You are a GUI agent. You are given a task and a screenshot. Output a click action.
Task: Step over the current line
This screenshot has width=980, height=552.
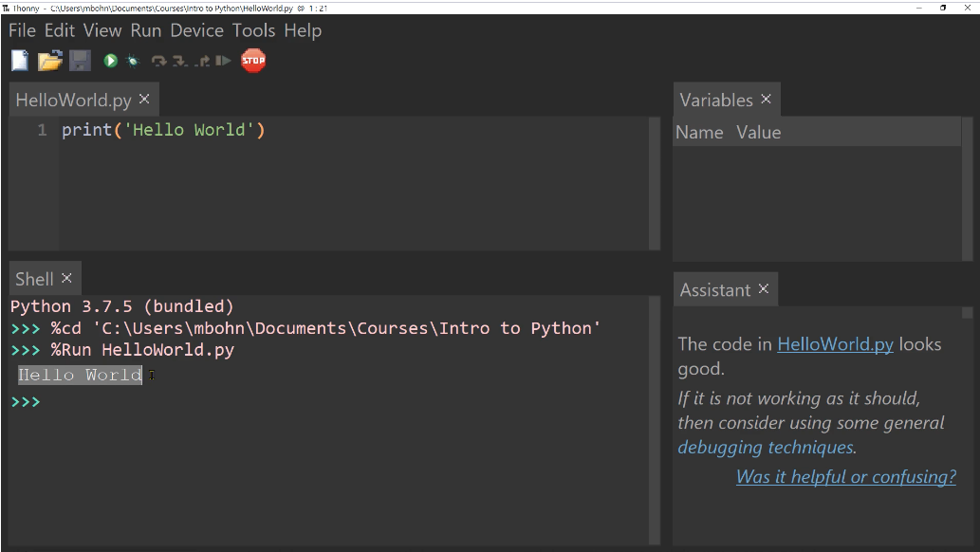click(x=157, y=60)
